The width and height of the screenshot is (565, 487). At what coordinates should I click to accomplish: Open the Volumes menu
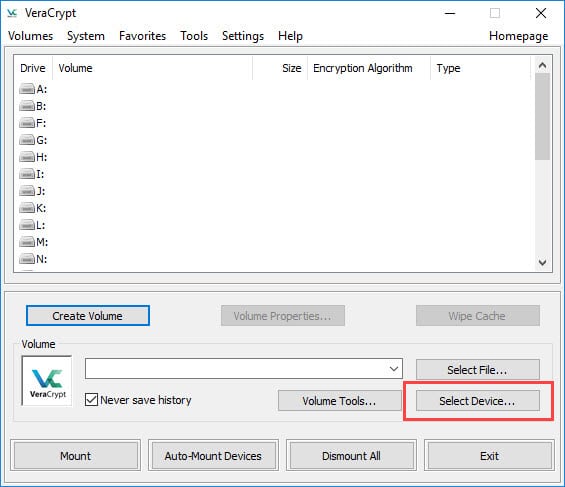click(x=31, y=36)
